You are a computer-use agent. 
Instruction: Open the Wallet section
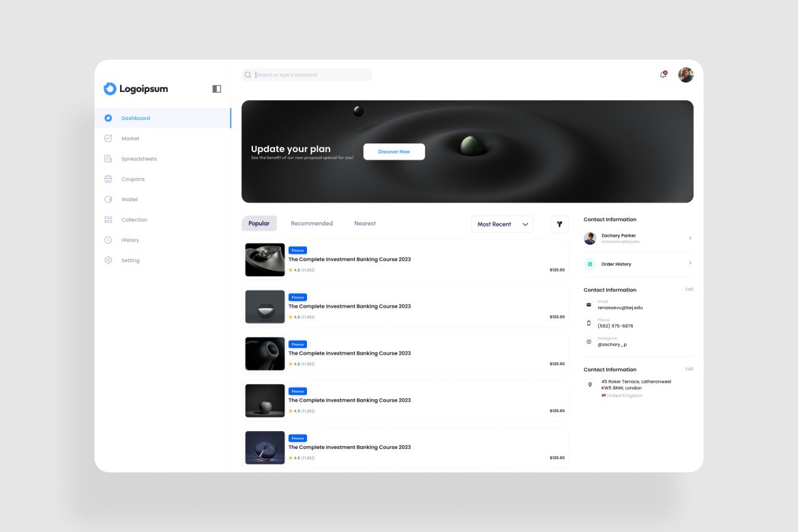pyautogui.click(x=130, y=199)
